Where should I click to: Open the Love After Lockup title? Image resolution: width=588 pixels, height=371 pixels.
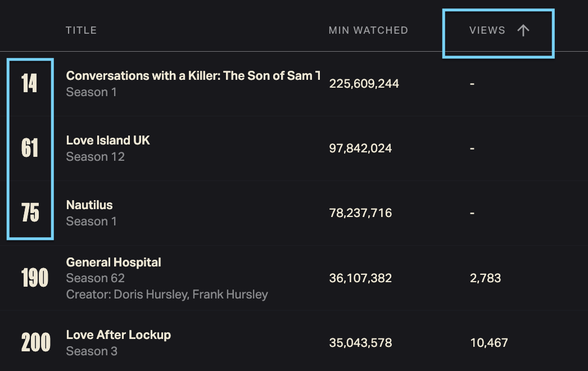(118, 335)
